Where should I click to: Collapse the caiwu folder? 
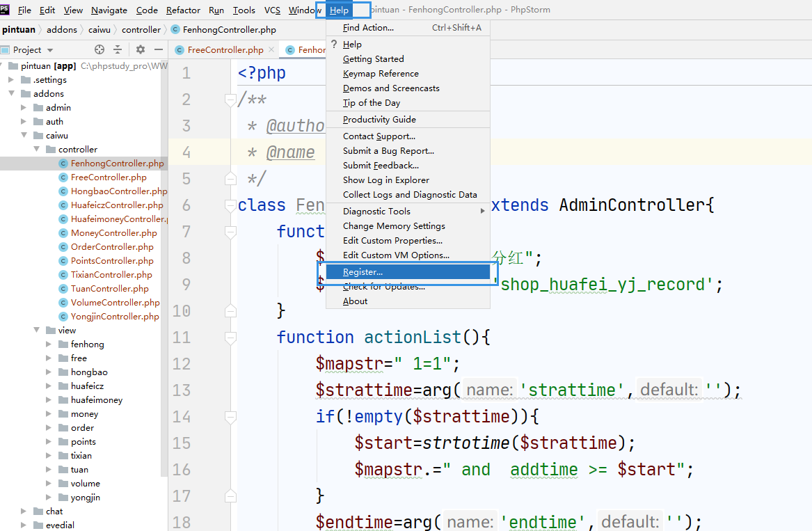coord(23,135)
